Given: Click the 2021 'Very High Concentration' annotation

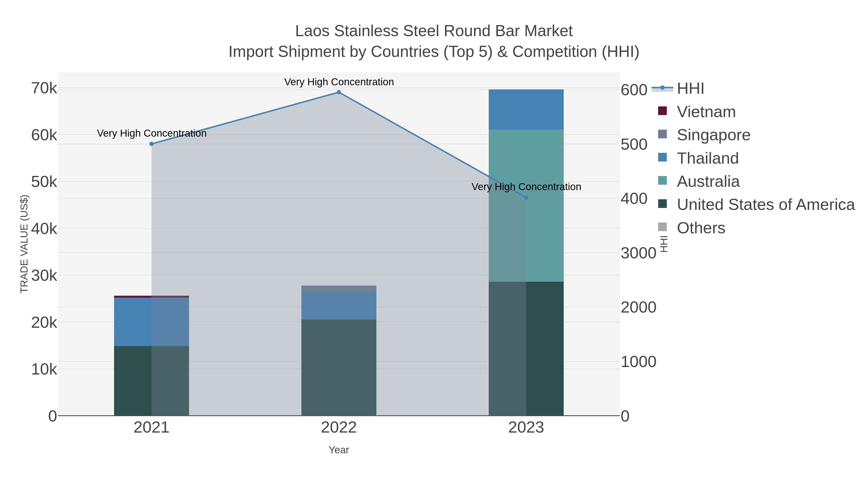Looking at the screenshot, I should pos(152,133).
